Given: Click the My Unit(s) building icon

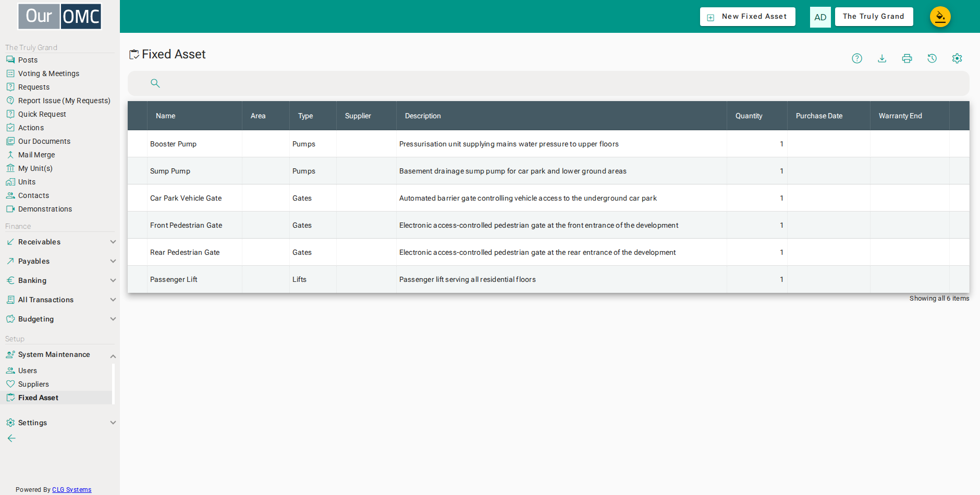Looking at the screenshot, I should [x=10, y=168].
